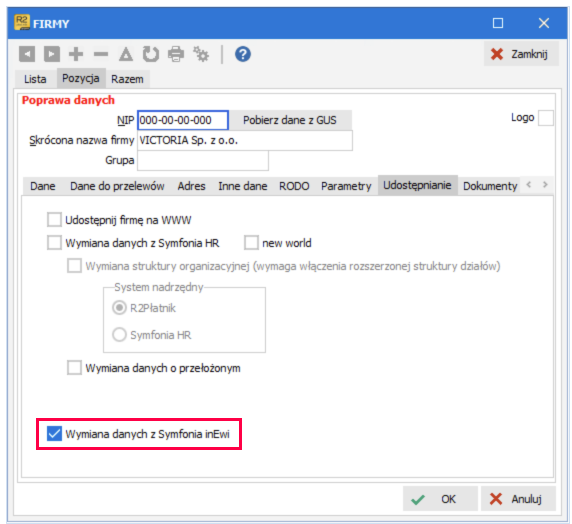The image size is (572, 524).
Task: Switch to the Razem tab
Action: (x=127, y=79)
